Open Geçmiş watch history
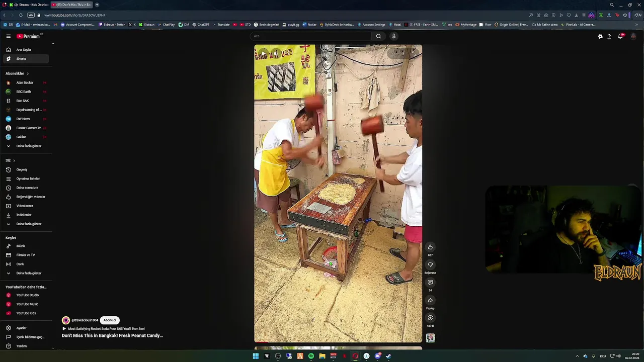 [25, 169]
